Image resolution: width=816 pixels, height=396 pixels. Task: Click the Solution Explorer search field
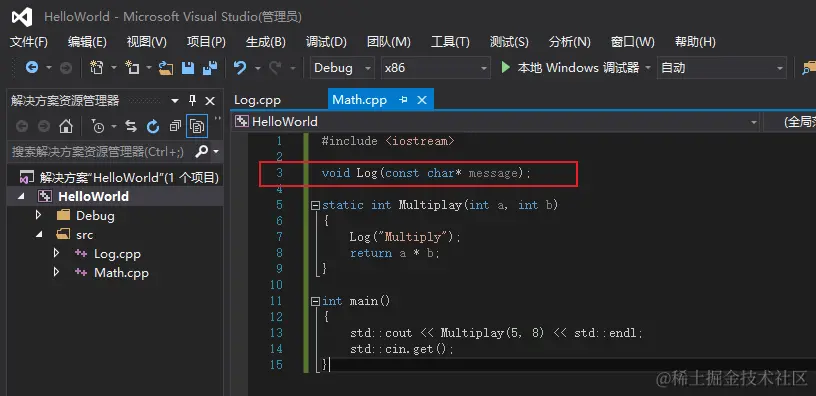point(101,151)
